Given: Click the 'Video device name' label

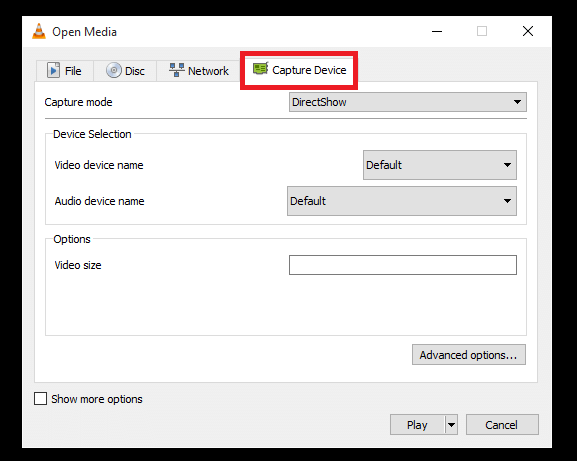Looking at the screenshot, I should point(99,165).
